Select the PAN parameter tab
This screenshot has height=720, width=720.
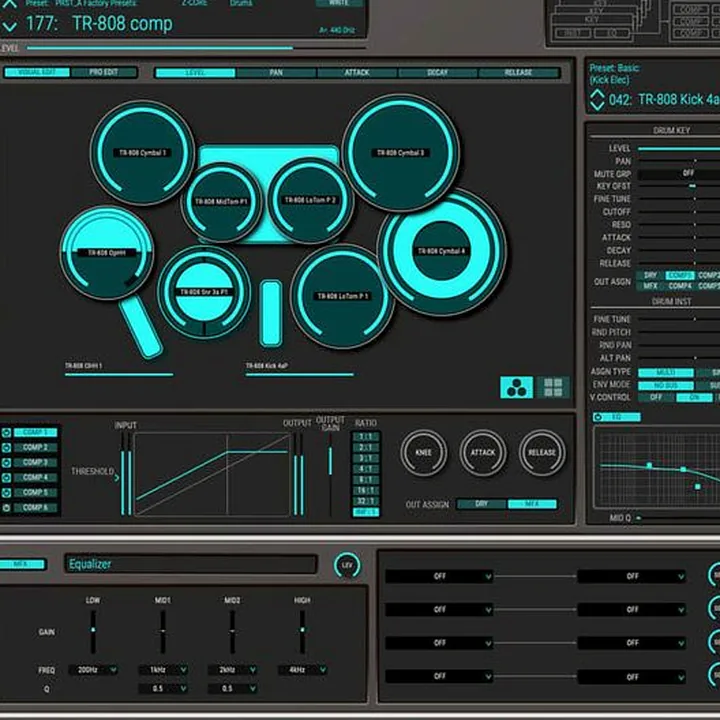276,73
